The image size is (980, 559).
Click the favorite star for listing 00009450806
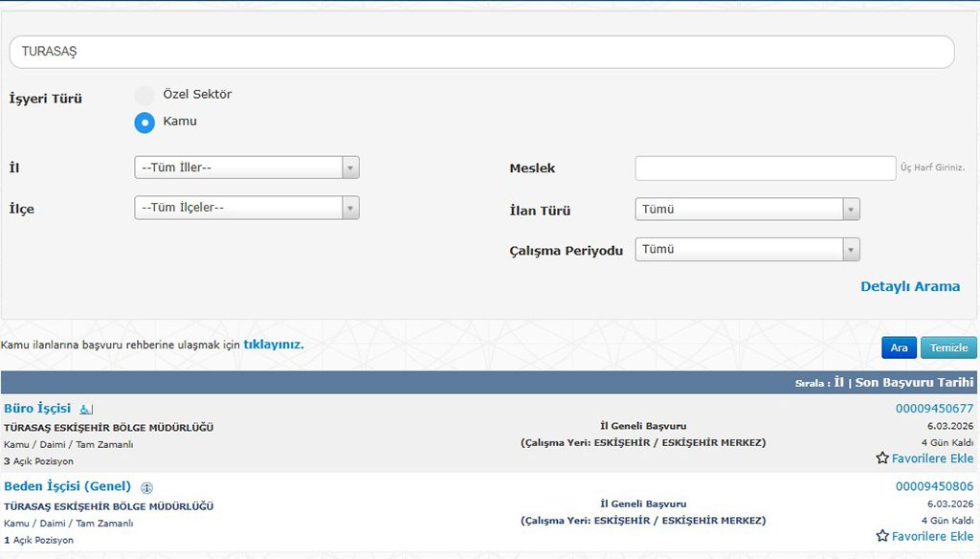pos(882,536)
